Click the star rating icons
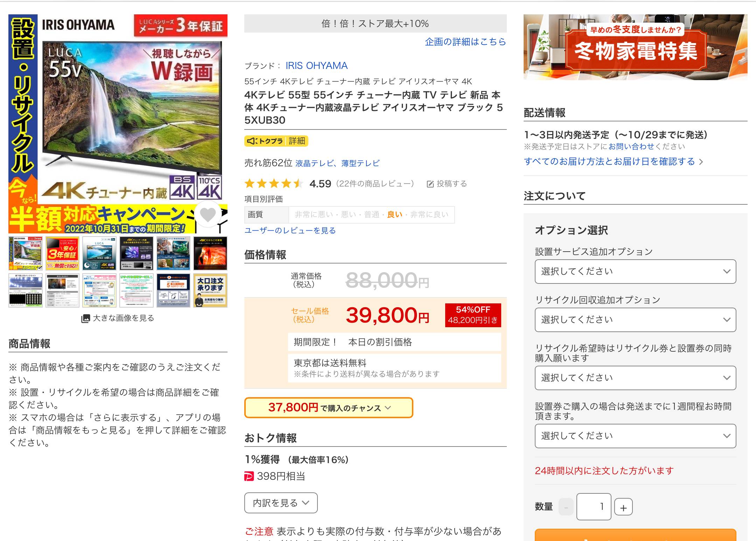The image size is (756, 541). click(x=274, y=184)
